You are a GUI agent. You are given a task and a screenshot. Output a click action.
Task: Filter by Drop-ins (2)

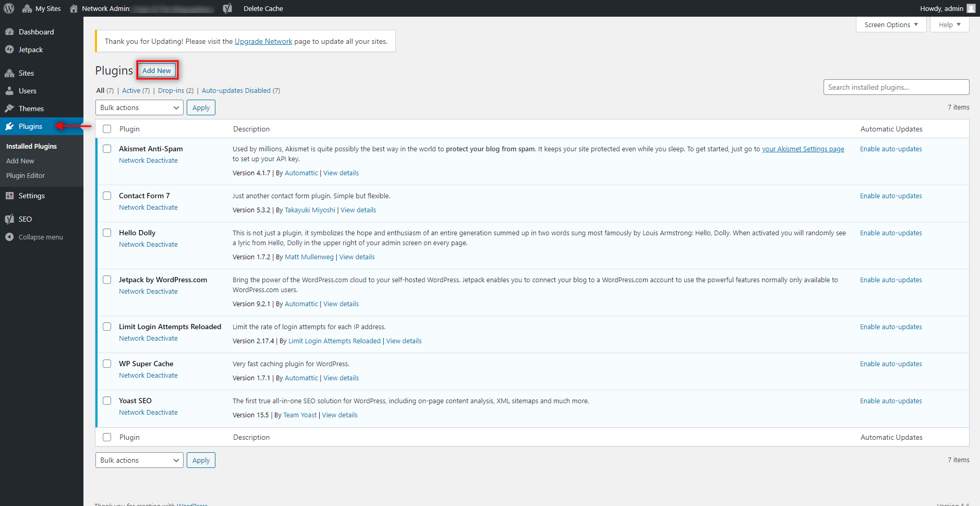(x=176, y=90)
